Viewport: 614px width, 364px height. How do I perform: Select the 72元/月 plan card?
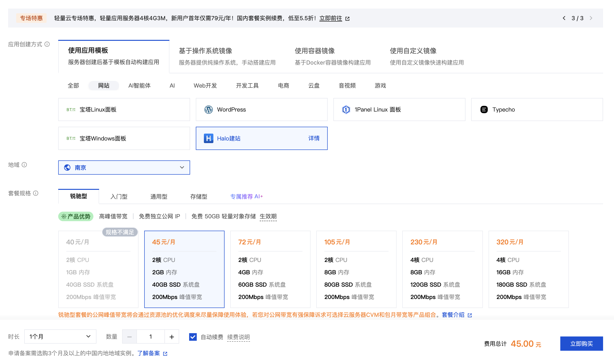[x=270, y=269]
